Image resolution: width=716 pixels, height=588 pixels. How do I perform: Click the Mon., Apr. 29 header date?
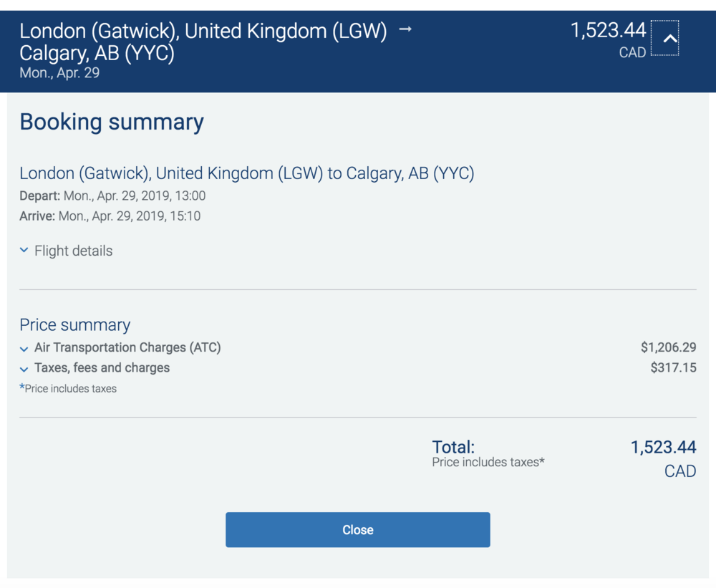pyautogui.click(x=59, y=72)
